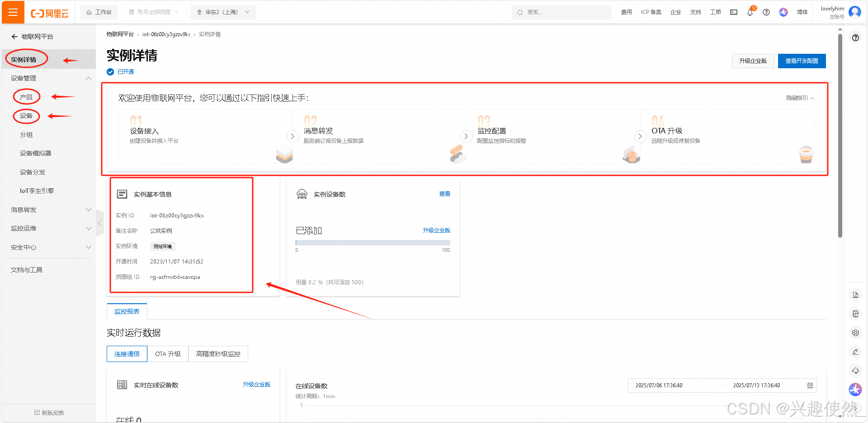This screenshot has height=423, width=868.
Task: Switch language via 简体
Action: pos(802,12)
